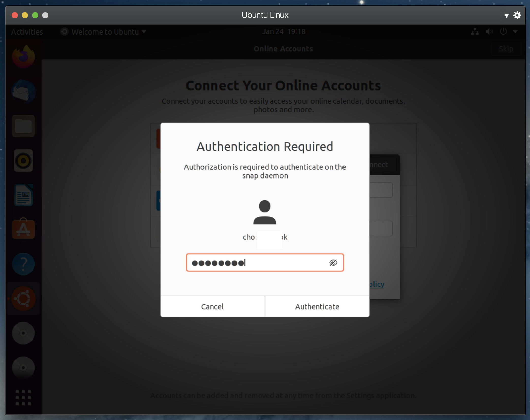Open Rhythmbox music player icon
The height and width of the screenshot is (420, 530).
coord(23,160)
